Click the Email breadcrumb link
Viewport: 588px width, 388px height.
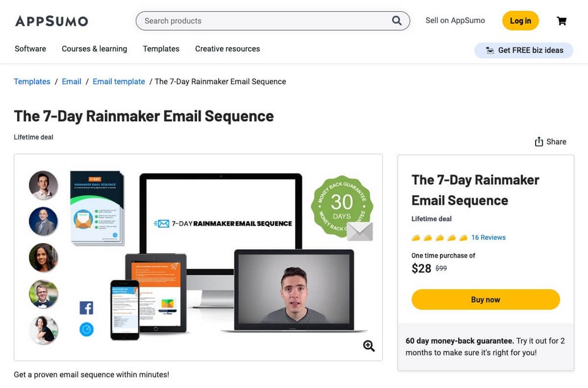click(71, 81)
